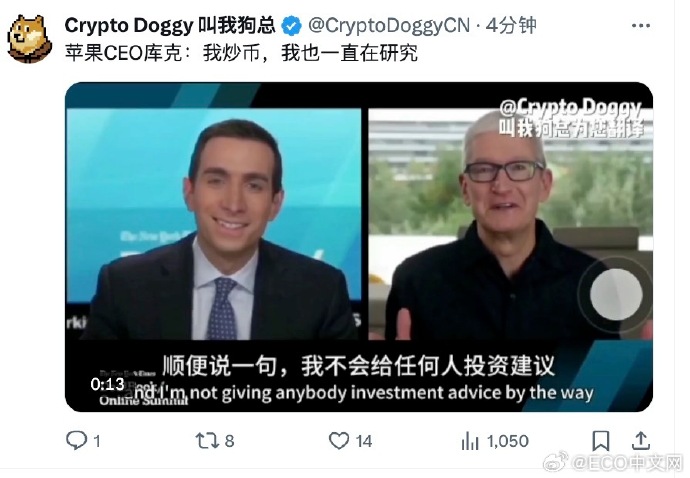Open the three-dot more options menu
The image size is (690, 478).
pos(641,26)
